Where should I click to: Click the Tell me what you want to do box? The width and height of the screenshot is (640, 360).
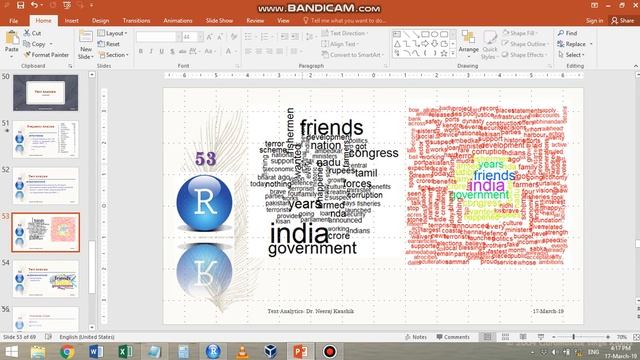coord(345,20)
